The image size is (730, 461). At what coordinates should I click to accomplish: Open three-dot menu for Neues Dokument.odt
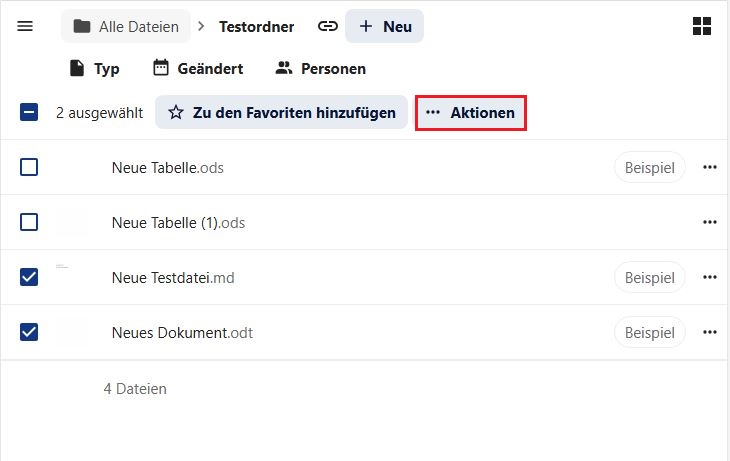click(x=710, y=332)
